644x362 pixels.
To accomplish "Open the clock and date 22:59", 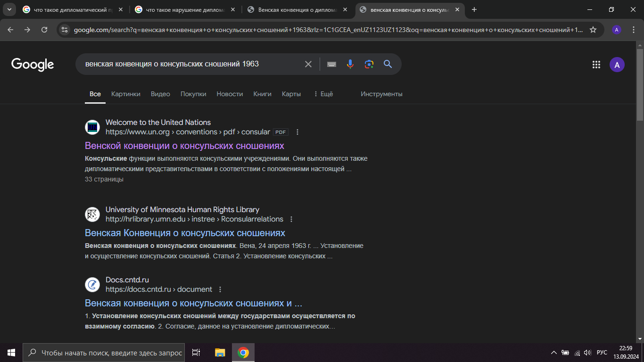I will tap(626, 353).
